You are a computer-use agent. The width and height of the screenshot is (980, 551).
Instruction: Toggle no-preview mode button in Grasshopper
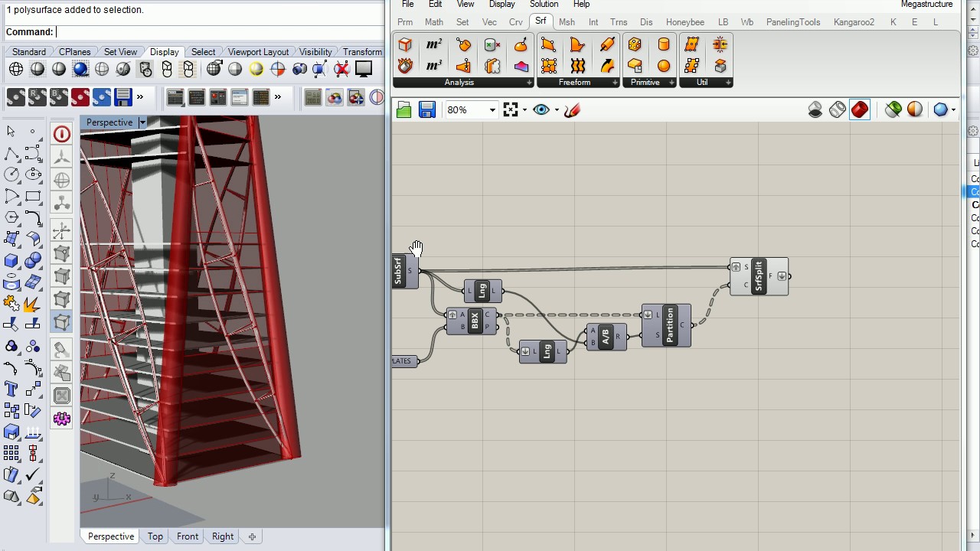[815, 110]
